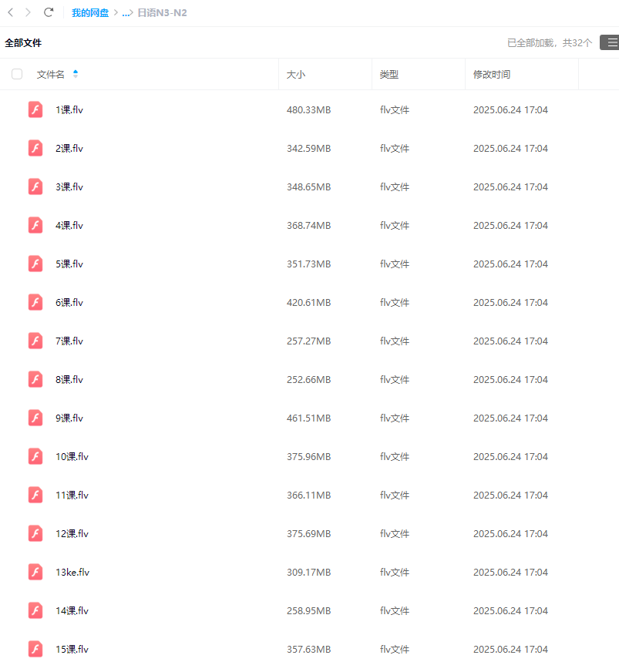Go back with the back arrow
This screenshot has height=672, width=619.
pos(11,12)
